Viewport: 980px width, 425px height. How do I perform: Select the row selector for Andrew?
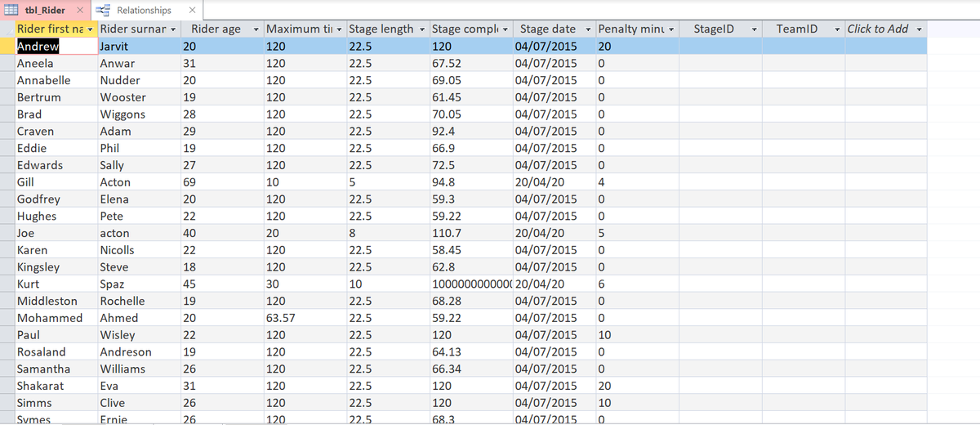(7, 46)
